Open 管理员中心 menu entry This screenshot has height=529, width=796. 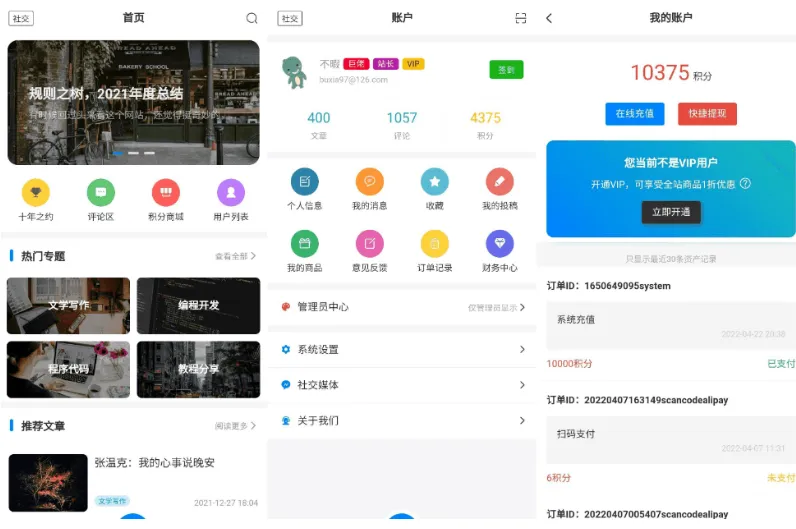tap(401, 307)
